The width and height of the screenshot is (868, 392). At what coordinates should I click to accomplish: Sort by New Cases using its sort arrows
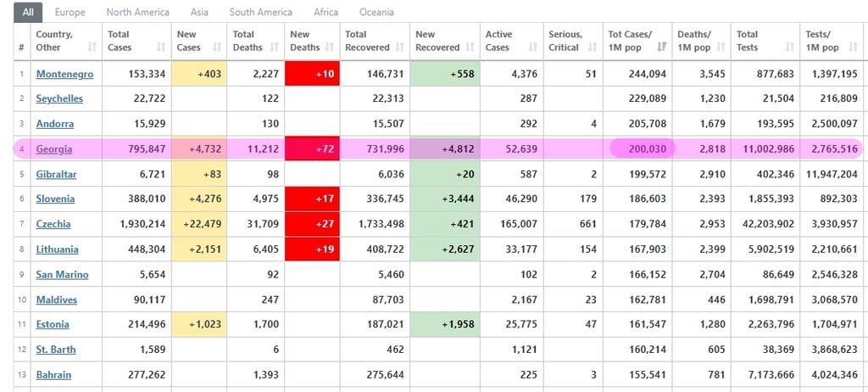click(x=217, y=48)
